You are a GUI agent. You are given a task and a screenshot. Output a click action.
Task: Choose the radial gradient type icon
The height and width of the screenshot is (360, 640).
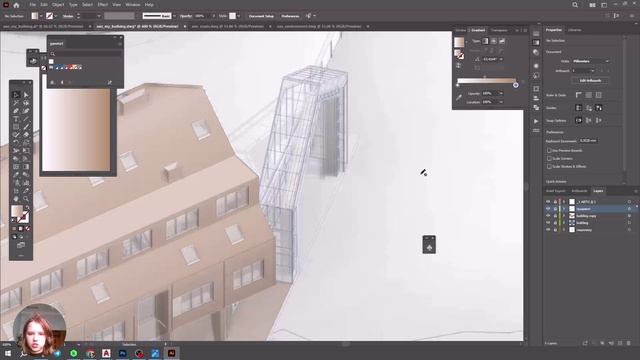coord(493,41)
